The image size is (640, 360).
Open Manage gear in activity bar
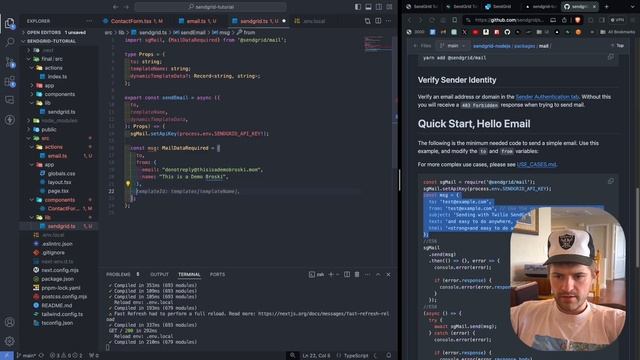click(x=9, y=341)
